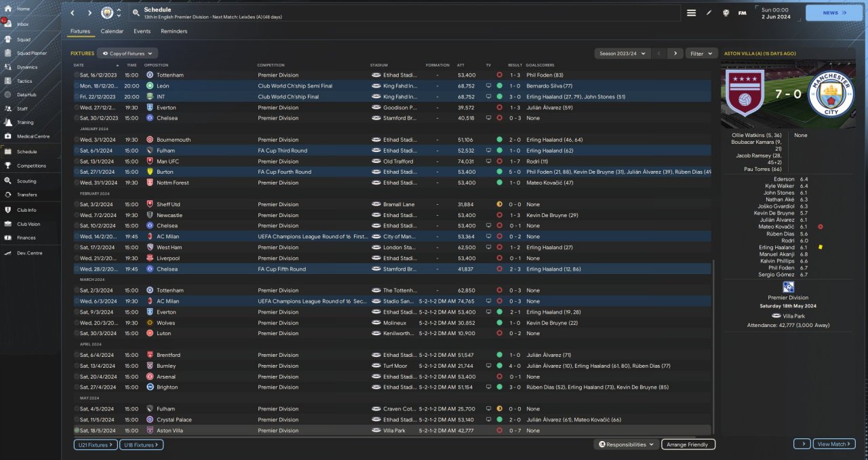Click the globe world icon
868x460 pixels.
[726, 13]
